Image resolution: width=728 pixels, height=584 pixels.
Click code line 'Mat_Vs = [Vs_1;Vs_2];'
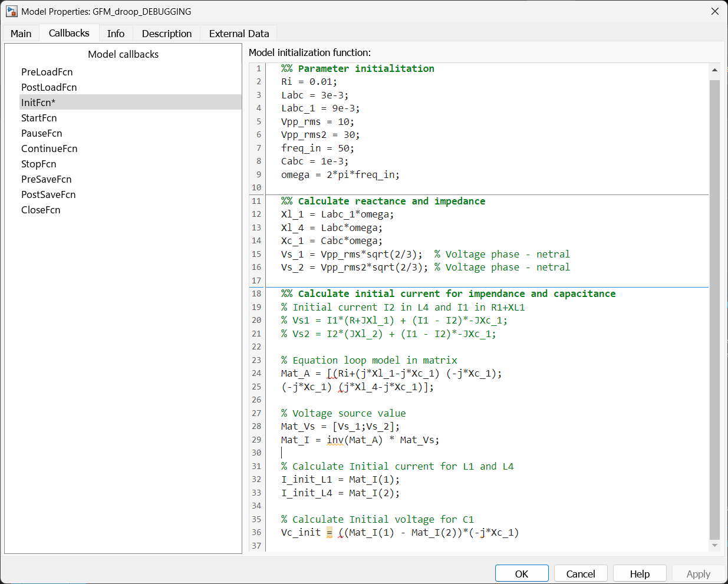click(x=340, y=427)
